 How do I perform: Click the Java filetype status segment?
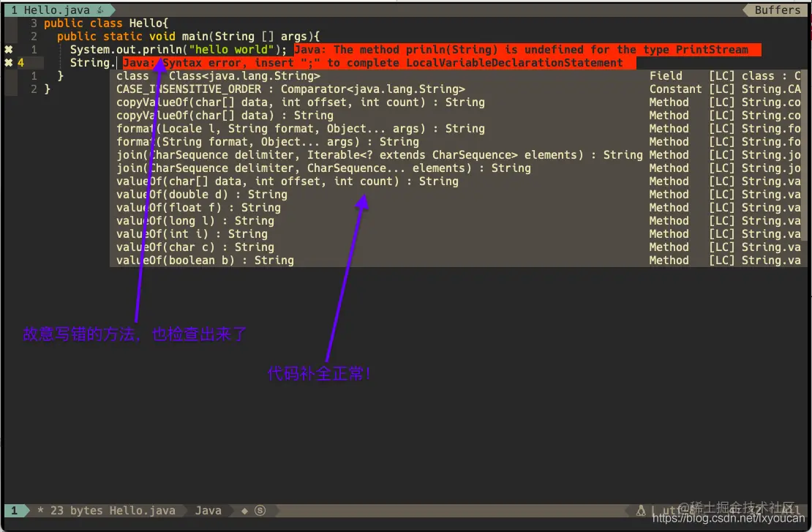pyautogui.click(x=208, y=511)
